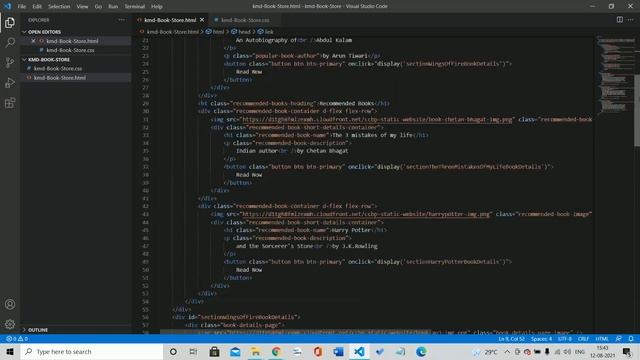Open the Accounts menu icon

[10, 304]
